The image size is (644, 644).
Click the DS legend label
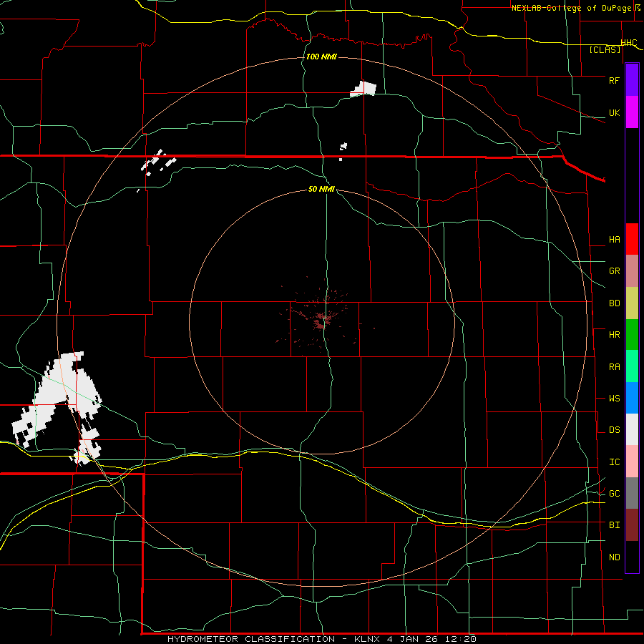(x=614, y=430)
